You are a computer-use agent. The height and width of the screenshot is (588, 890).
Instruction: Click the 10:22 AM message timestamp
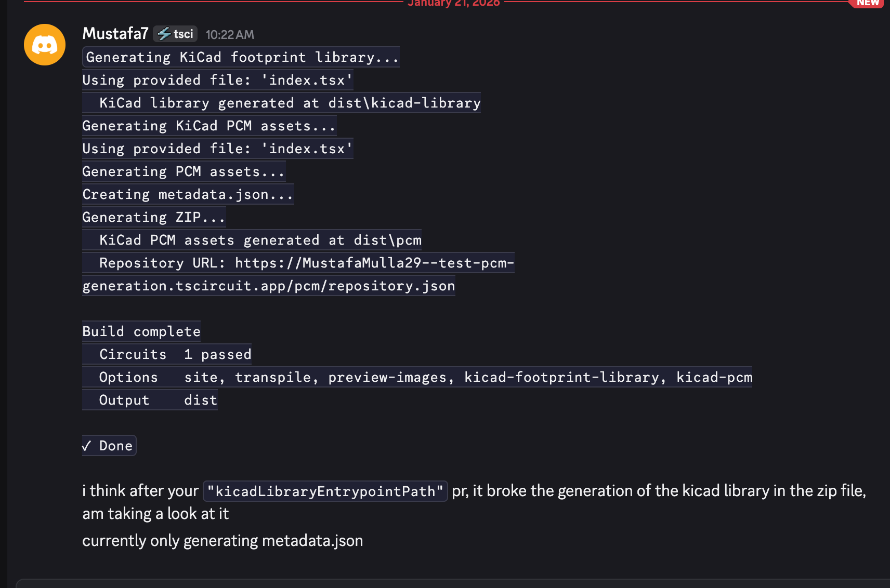[x=230, y=35]
